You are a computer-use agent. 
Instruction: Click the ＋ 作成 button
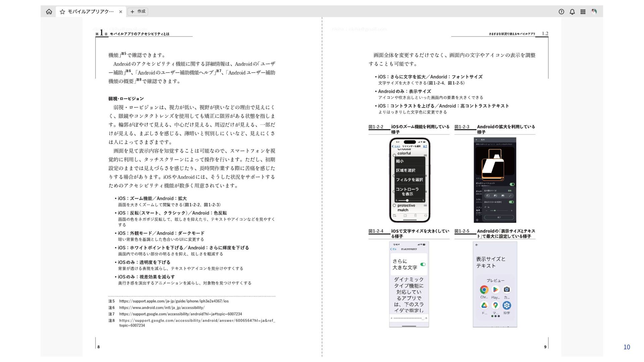138,12
